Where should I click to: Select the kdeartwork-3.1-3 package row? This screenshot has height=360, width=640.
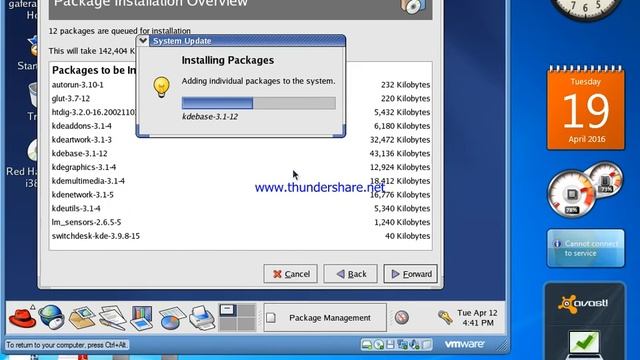point(241,140)
